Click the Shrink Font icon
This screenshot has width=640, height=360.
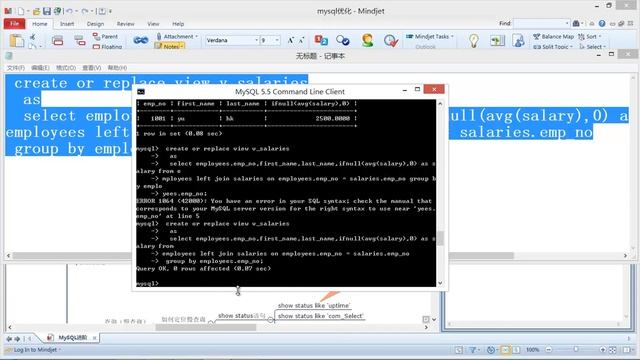click(x=301, y=40)
